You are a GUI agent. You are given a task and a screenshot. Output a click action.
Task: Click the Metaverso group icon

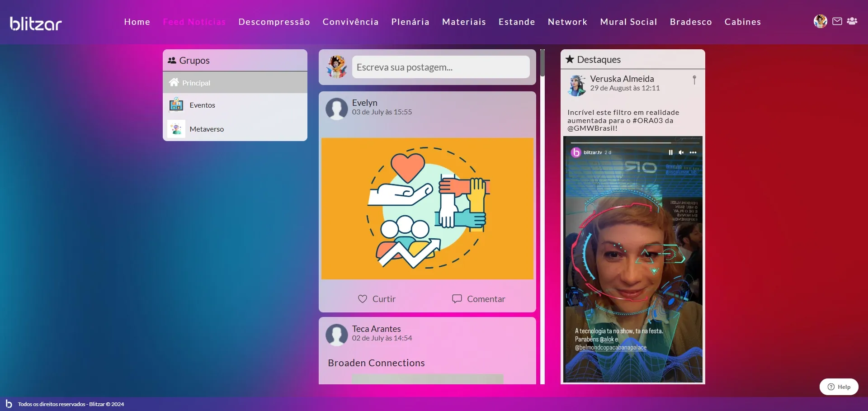pyautogui.click(x=176, y=129)
